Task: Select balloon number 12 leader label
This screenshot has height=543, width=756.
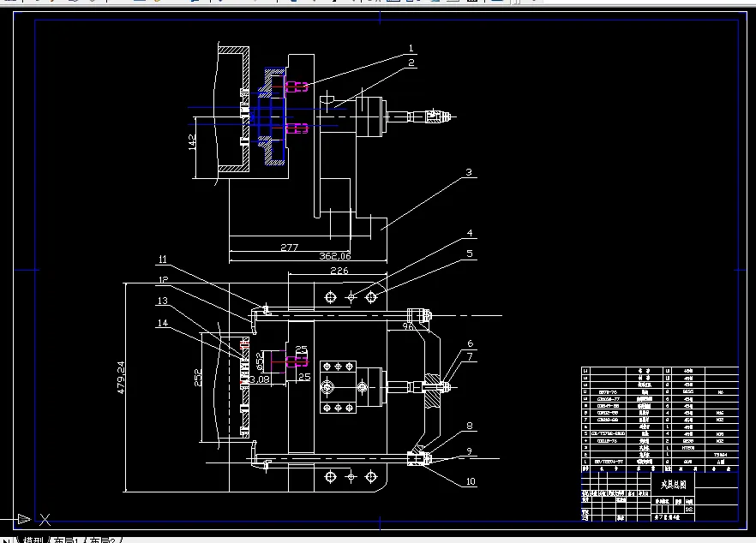Action: (x=163, y=279)
